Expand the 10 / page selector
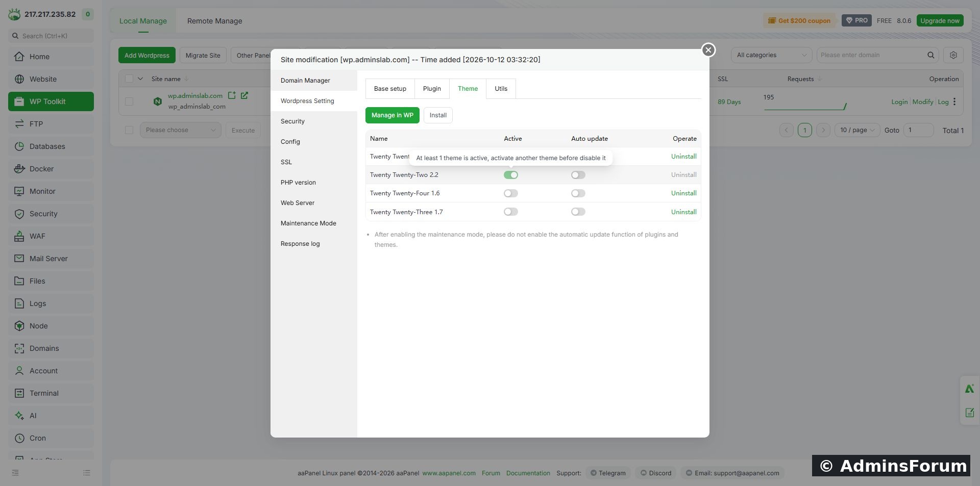The width and height of the screenshot is (980, 486). (857, 130)
